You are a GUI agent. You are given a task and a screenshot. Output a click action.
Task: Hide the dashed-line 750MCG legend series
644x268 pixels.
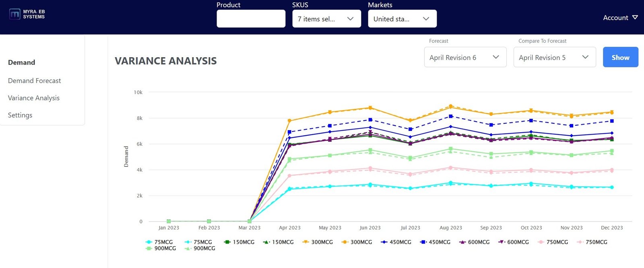(592, 242)
